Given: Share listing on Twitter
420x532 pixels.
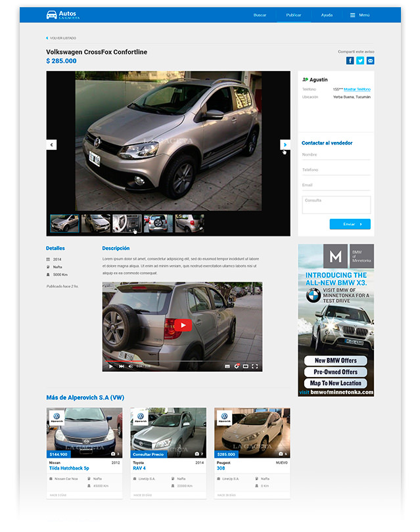Looking at the screenshot, I should tap(360, 60).
